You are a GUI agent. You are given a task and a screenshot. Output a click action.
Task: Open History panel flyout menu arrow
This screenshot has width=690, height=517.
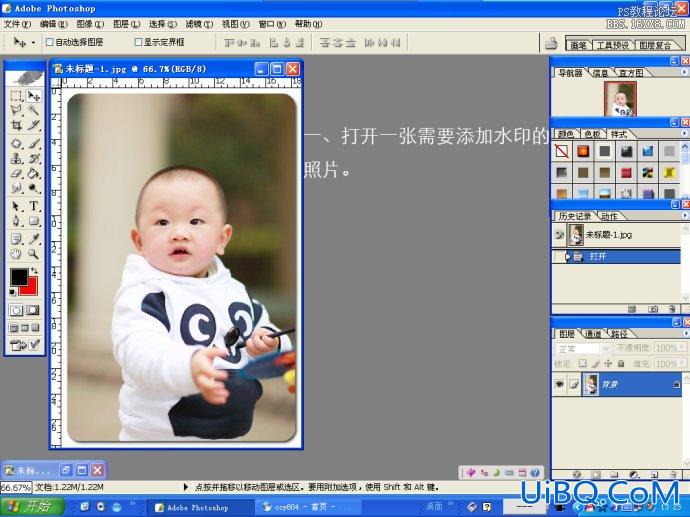684,215
